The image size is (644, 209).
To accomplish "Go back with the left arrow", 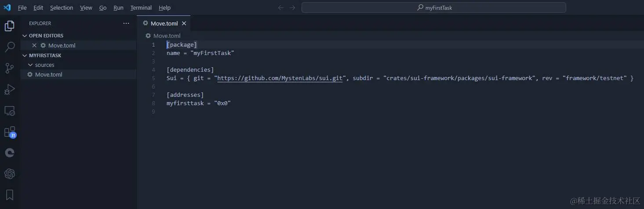I will pyautogui.click(x=281, y=7).
